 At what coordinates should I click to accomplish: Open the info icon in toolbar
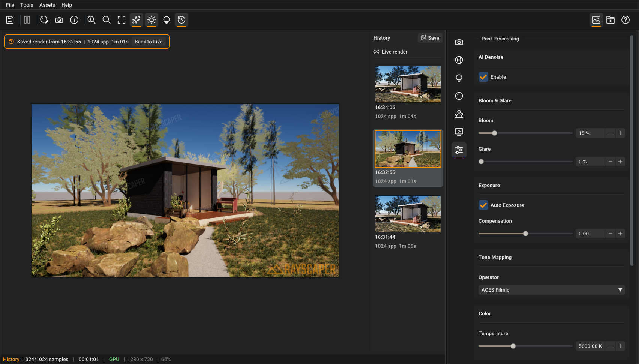pyautogui.click(x=74, y=20)
